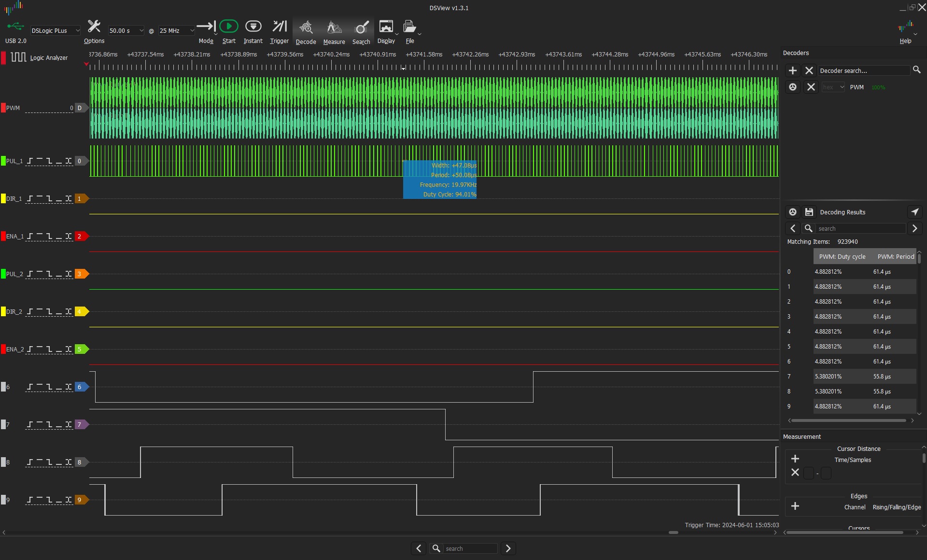Add a new decoder with plus button

(x=793, y=71)
